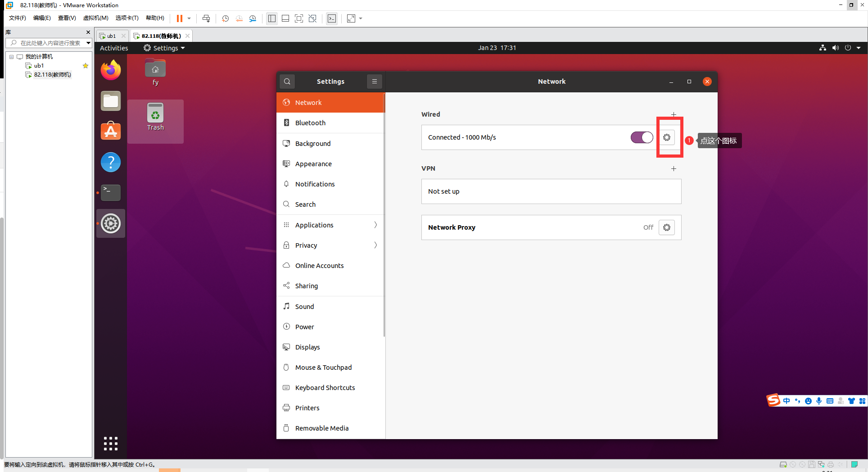
Task: Open the library search dropdown arrow
Action: click(x=88, y=43)
